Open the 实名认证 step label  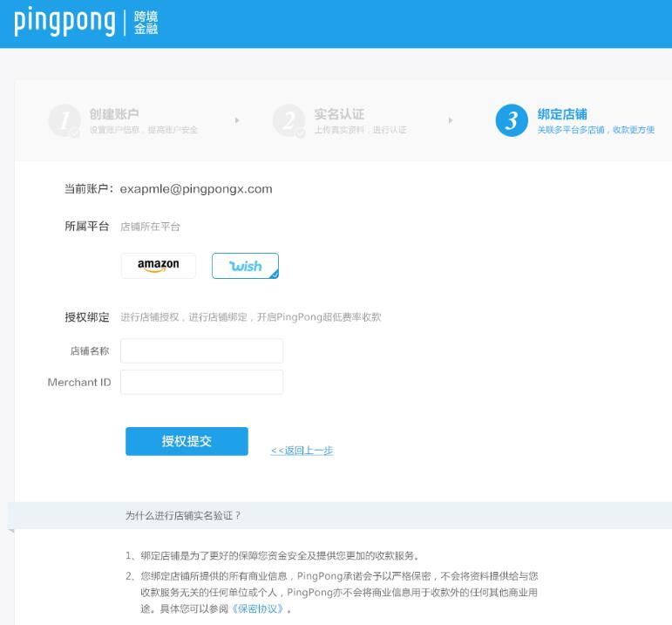tap(339, 114)
